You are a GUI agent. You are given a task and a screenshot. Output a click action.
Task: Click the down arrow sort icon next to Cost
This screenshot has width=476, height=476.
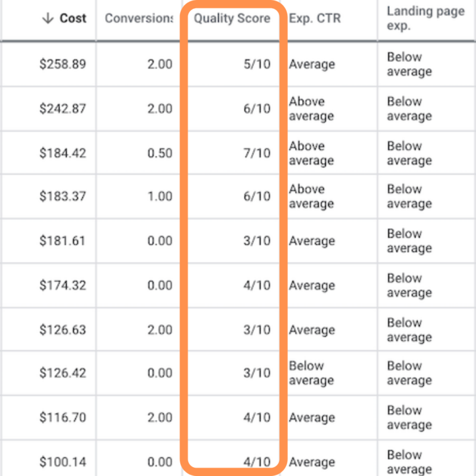click(48, 18)
